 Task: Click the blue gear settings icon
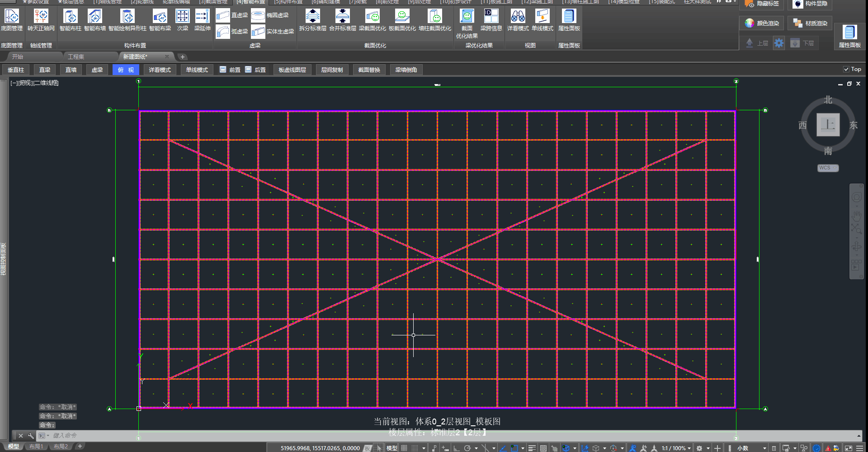tap(778, 43)
